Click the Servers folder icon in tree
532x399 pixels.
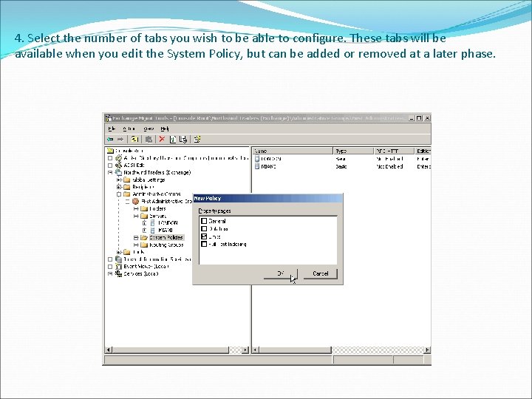[x=144, y=216]
